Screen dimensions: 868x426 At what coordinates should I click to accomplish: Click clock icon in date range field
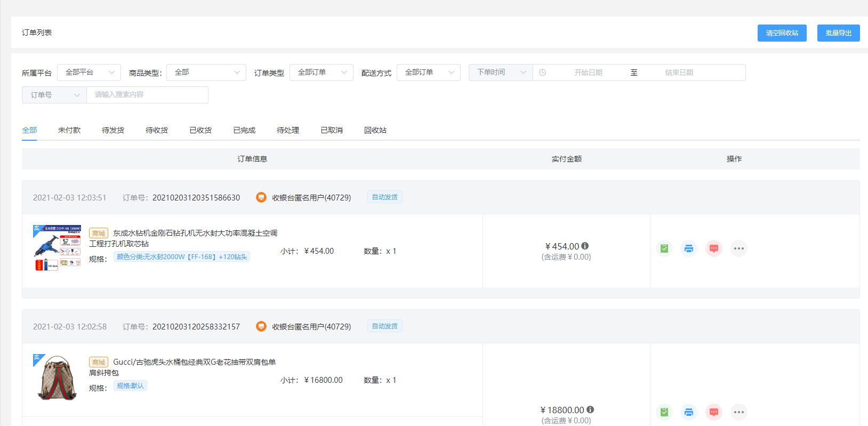coord(542,73)
